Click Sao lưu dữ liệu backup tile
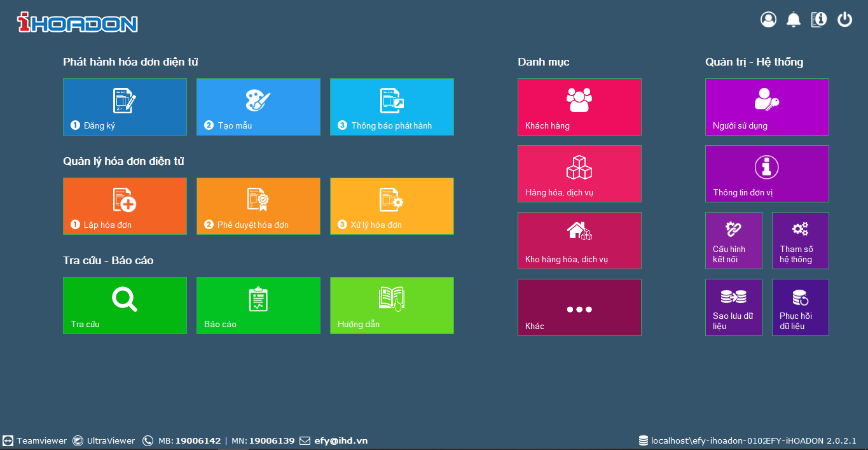 click(733, 307)
